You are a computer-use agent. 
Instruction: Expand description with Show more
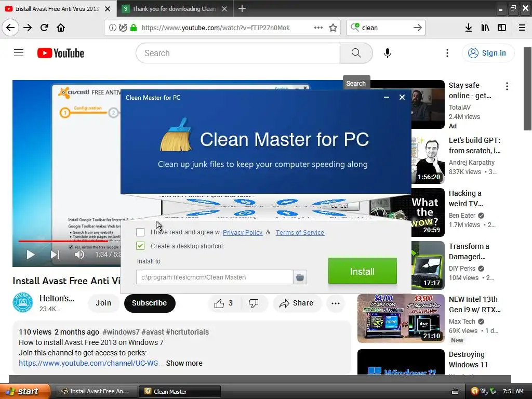(x=184, y=363)
